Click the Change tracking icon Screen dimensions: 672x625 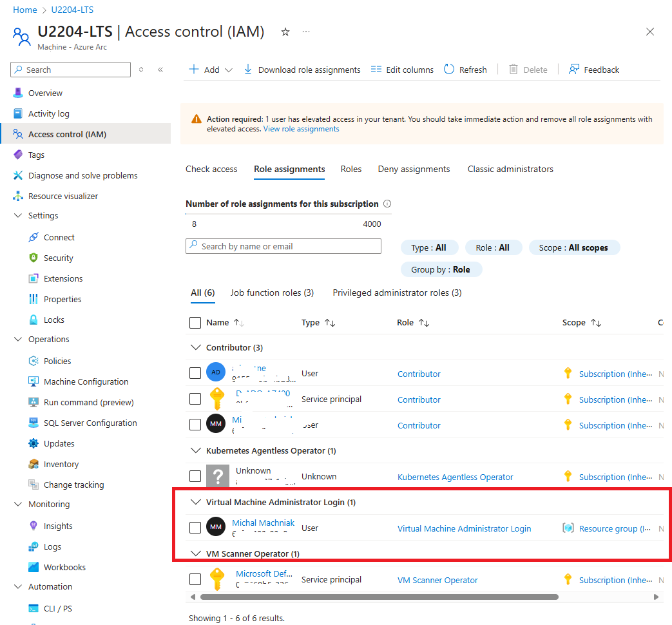[x=34, y=485]
